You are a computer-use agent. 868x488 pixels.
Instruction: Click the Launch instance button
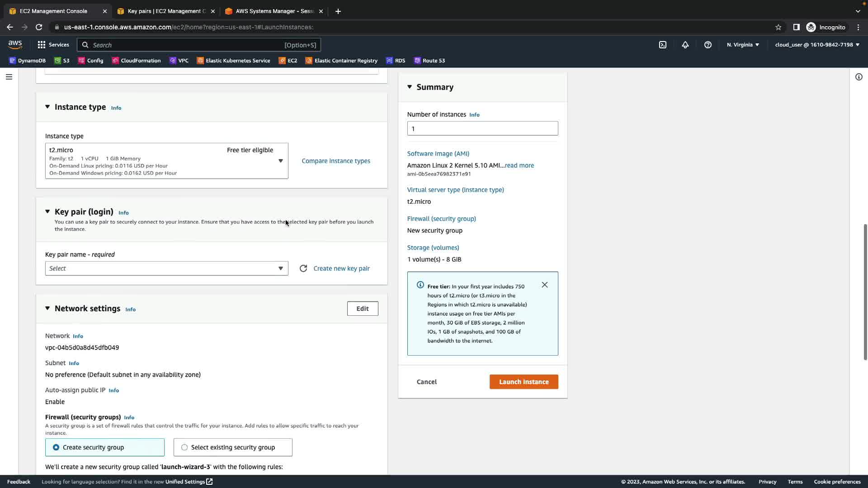coord(524,382)
